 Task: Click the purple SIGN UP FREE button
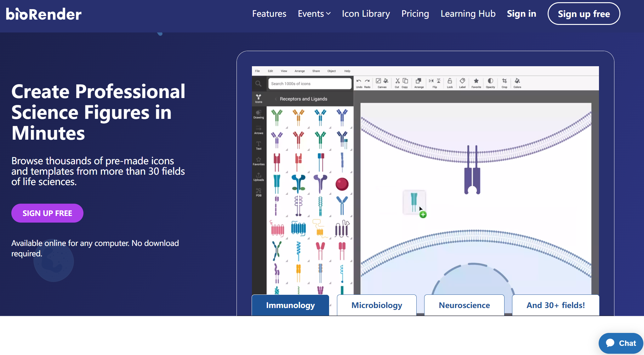click(47, 213)
